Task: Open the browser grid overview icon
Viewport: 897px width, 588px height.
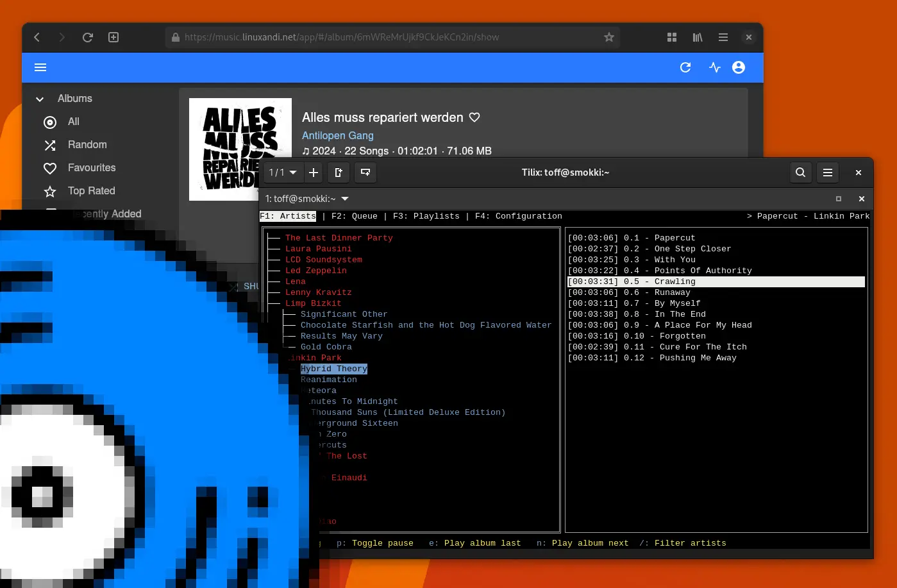Action: point(672,37)
